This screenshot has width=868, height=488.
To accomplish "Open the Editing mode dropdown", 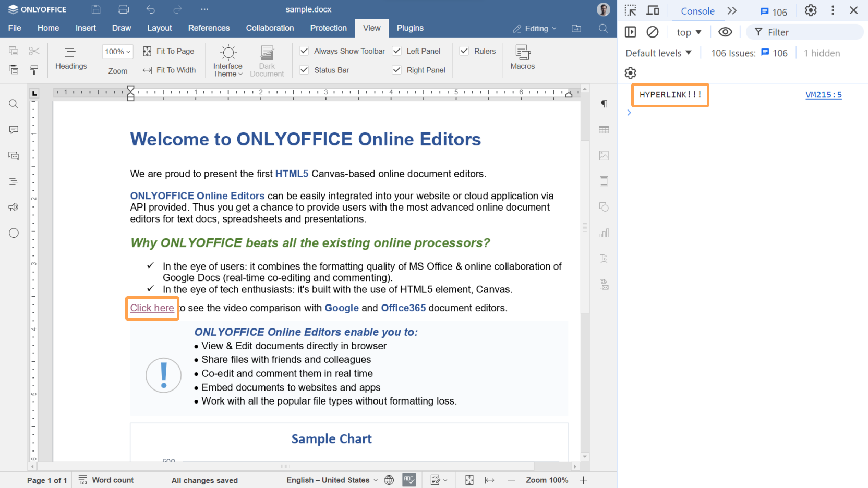I will 535,28.
